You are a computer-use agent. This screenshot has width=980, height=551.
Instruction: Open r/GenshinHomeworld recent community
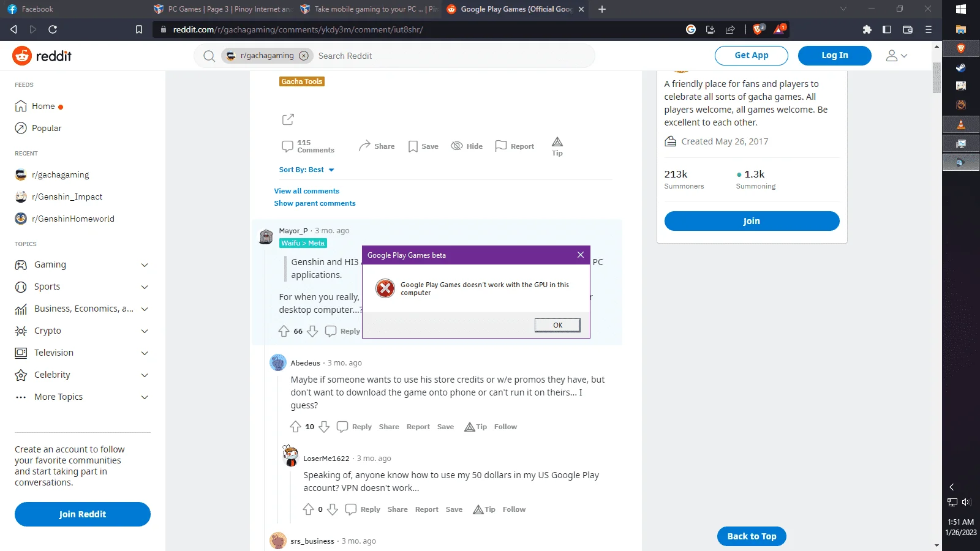(x=65, y=219)
